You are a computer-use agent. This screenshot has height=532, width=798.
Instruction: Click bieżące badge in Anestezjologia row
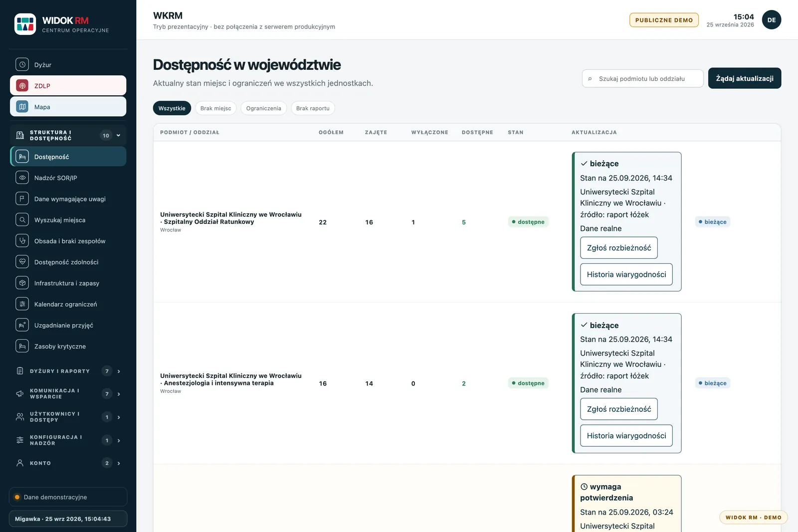click(712, 383)
